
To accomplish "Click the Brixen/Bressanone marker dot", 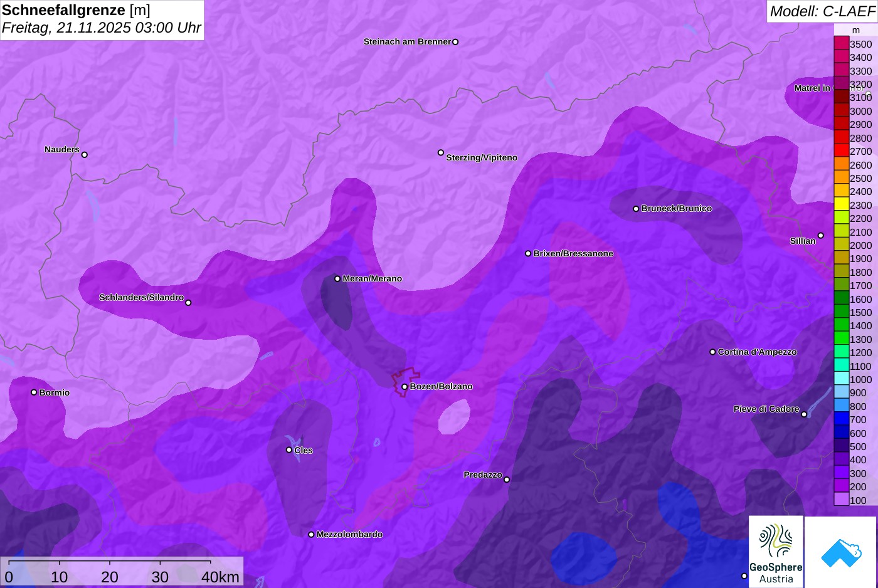I will click(x=528, y=254).
